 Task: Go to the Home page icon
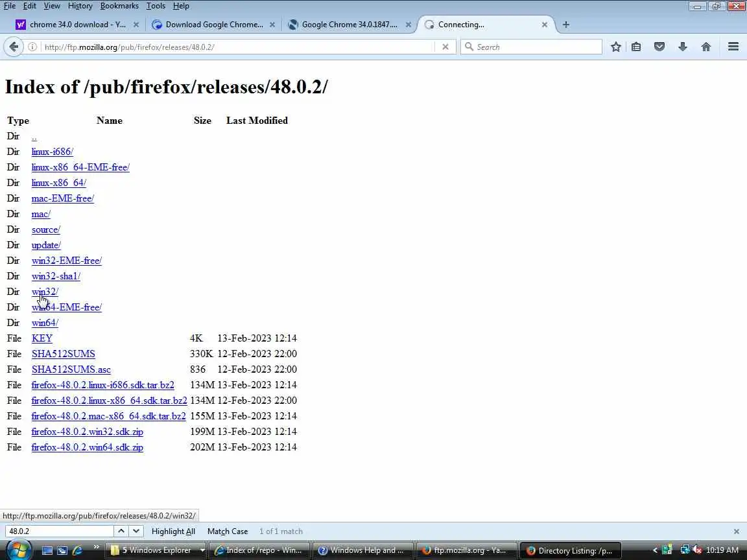706,47
